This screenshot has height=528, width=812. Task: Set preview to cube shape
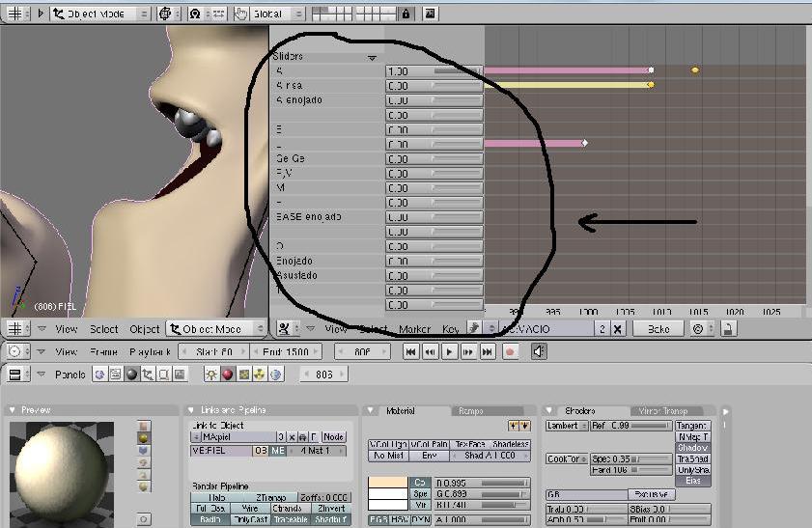(x=144, y=451)
